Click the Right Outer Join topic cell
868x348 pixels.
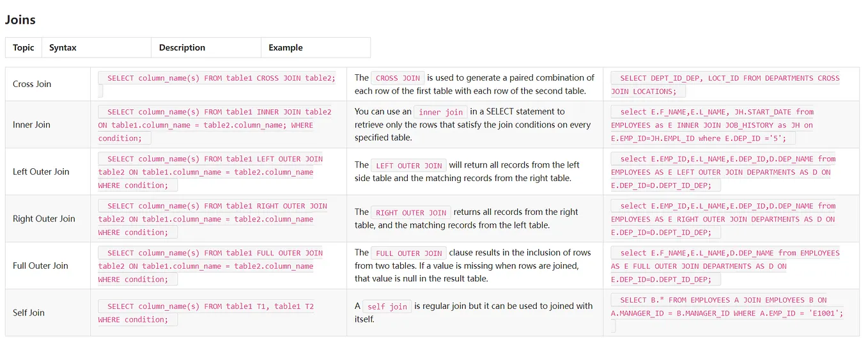pos(48,219)
